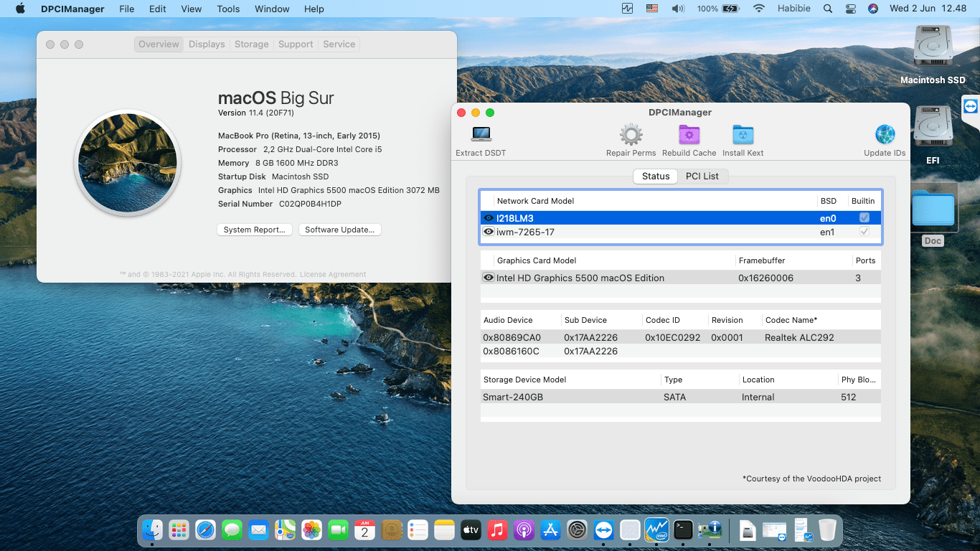980x551 pixels.
Task: Open the Edit menu in the menu bar
Action: pyautogui.click(x=157, y=9)
